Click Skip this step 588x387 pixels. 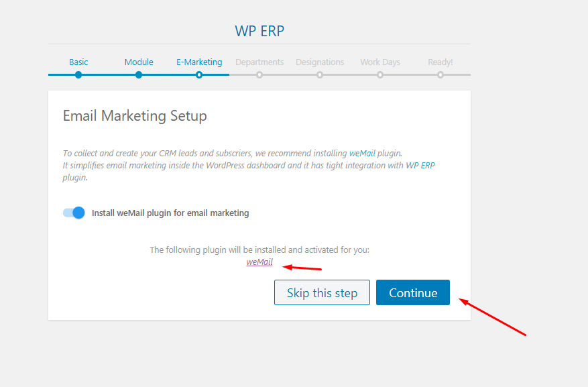pos(322,292)
